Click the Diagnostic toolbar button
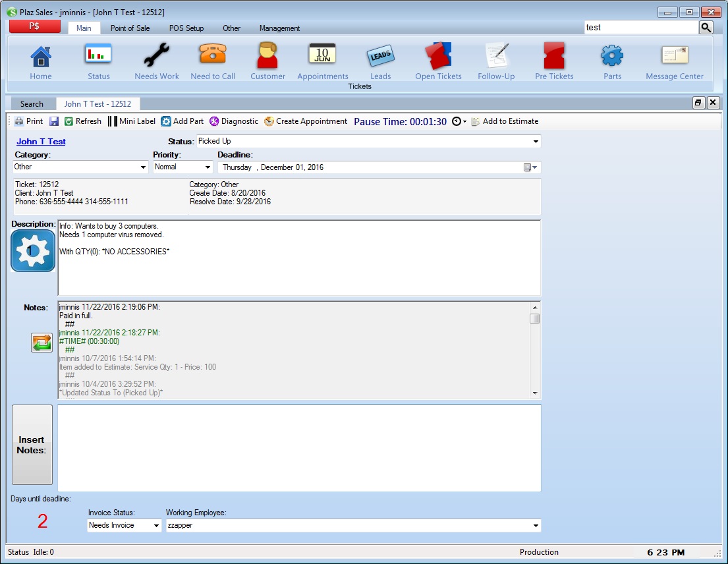This screenshot has width=728, height=564. point(233,121)
